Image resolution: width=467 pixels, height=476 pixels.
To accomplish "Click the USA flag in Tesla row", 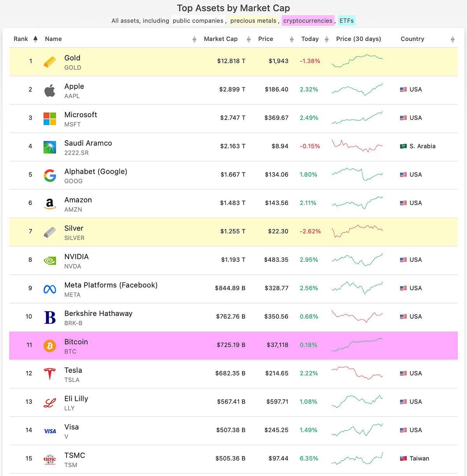I will pos(404,374).
